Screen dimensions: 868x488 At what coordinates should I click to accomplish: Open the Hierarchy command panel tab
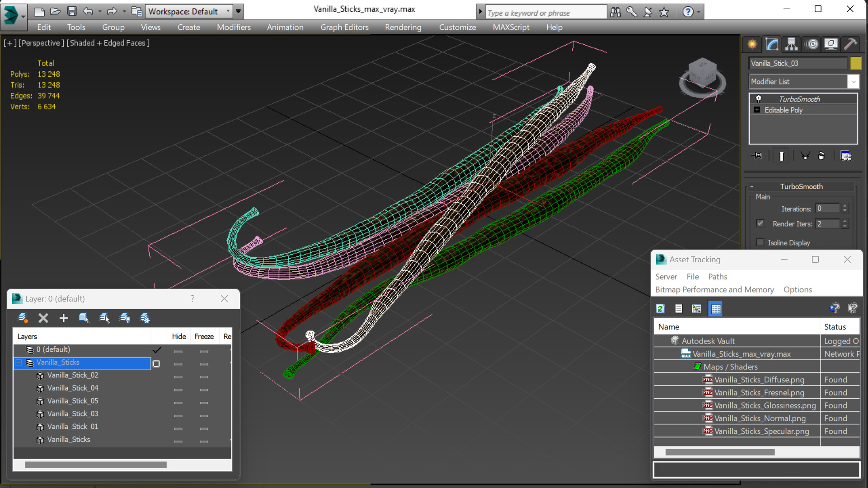(791, 44)
